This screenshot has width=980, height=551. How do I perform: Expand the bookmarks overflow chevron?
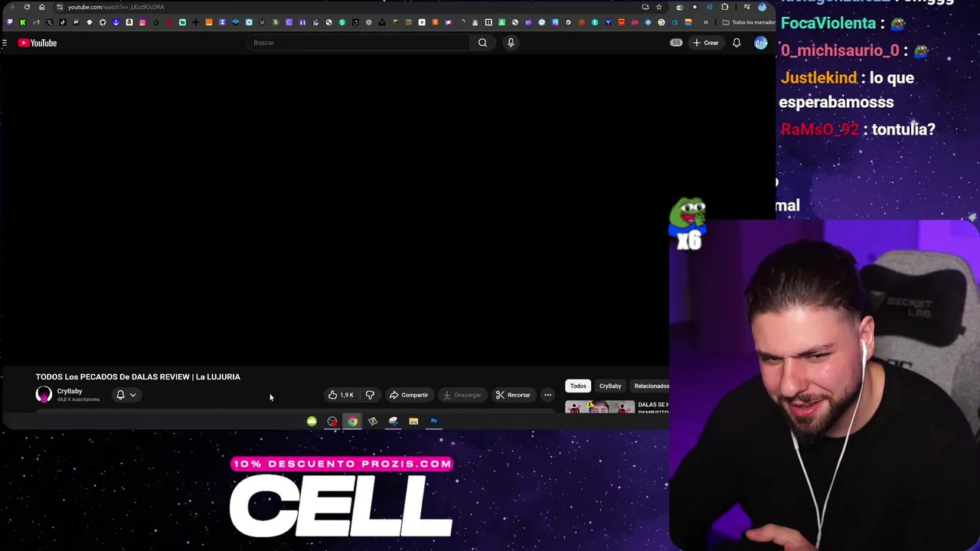tap(706, 22)
